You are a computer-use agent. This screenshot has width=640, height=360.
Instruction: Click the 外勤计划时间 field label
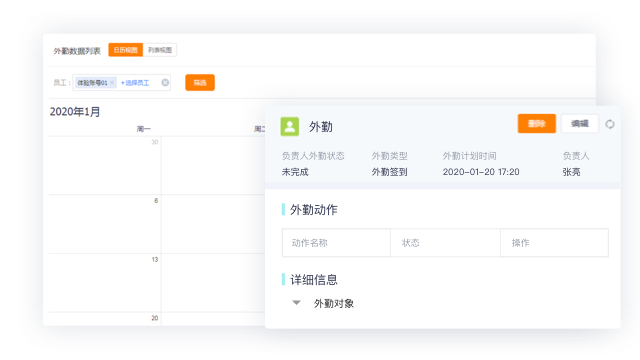tap(470, 156)
